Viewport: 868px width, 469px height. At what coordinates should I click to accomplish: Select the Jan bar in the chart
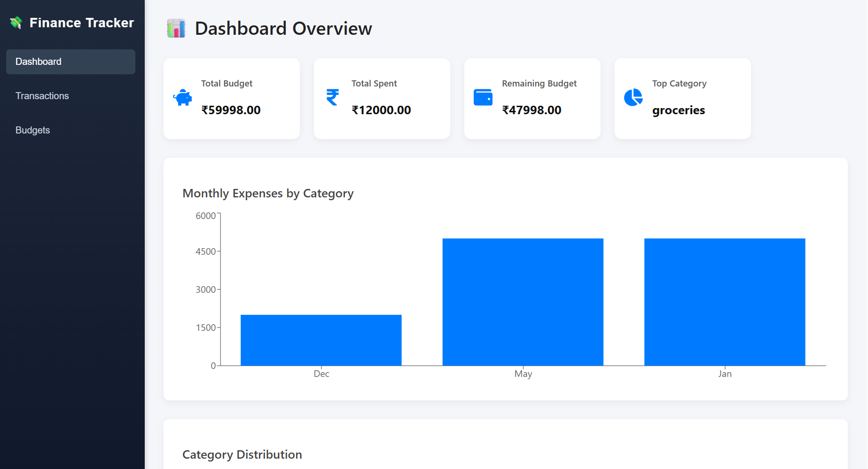(725, 302)
